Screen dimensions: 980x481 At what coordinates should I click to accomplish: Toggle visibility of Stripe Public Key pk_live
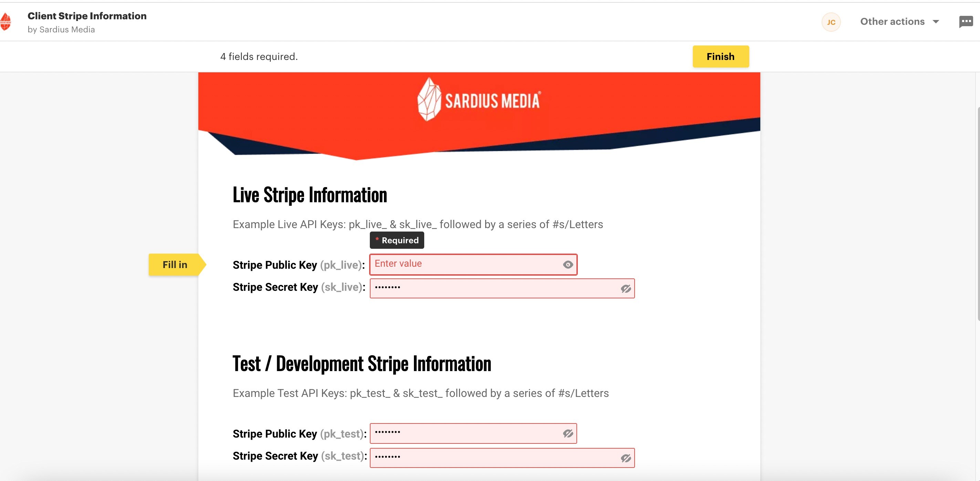[x=567, y=265]
